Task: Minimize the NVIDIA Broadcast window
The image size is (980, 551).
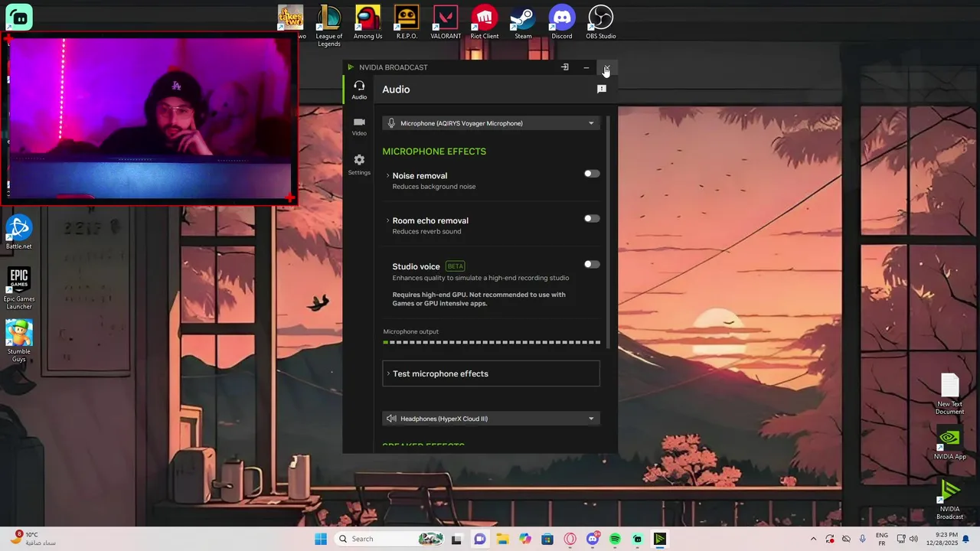Action: coord(586,67)
